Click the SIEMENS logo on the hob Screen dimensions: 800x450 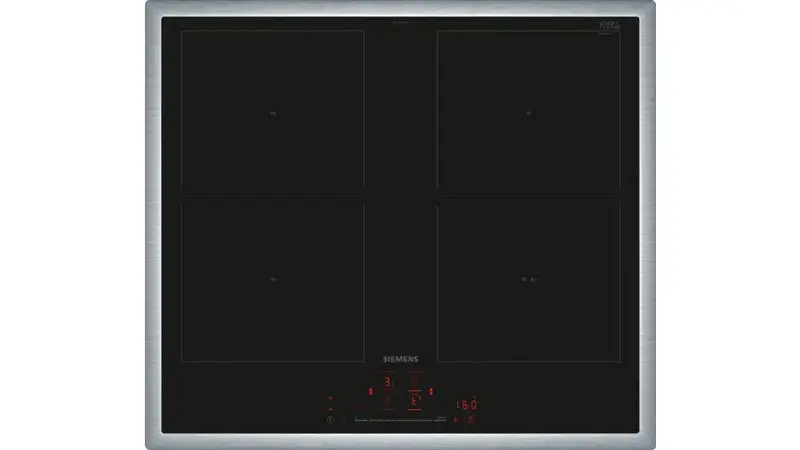401,359
